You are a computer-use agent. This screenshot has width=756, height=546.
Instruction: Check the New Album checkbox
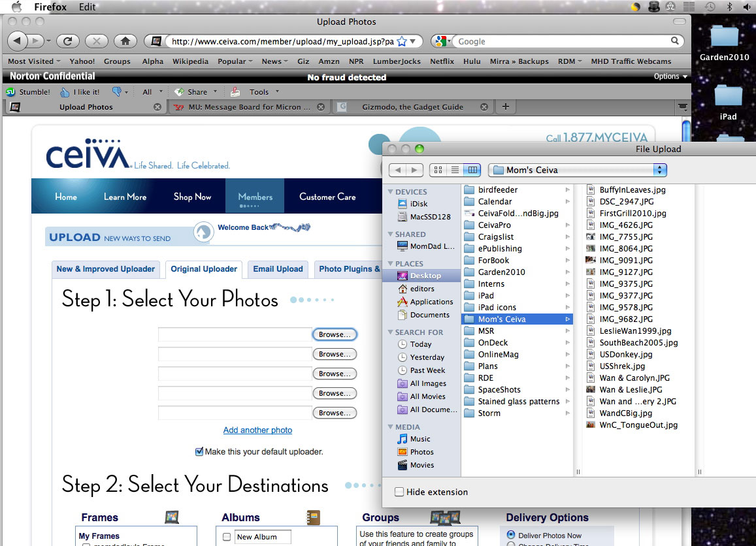point(227,536)
